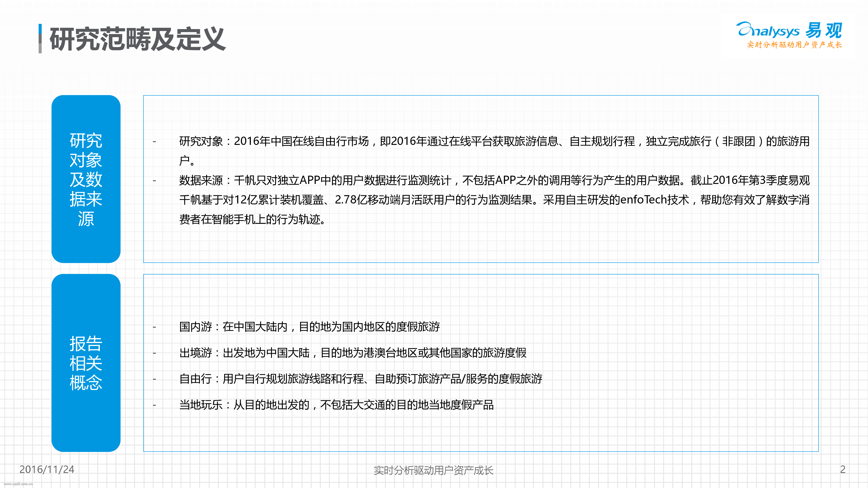The image size is (868, 488).
Task: Select the blue 报告相关概念 label box
Action: click(86, 363)
